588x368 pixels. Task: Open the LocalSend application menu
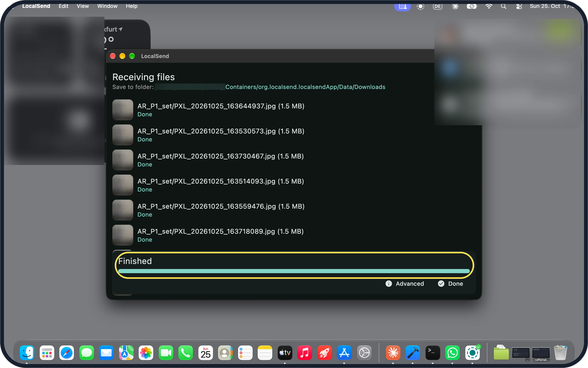(x=36, y=6)
